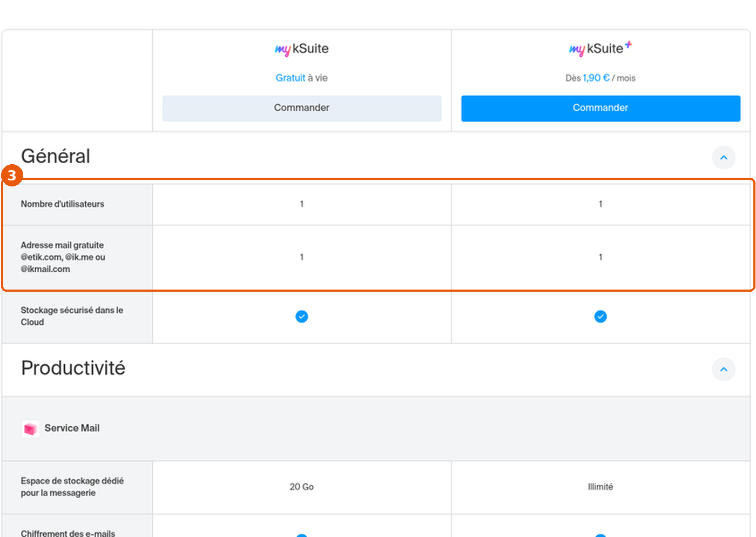The height and width of the screenshot is (537, 756).
Task: Collapse the Général section
Action: coord(724,158)
